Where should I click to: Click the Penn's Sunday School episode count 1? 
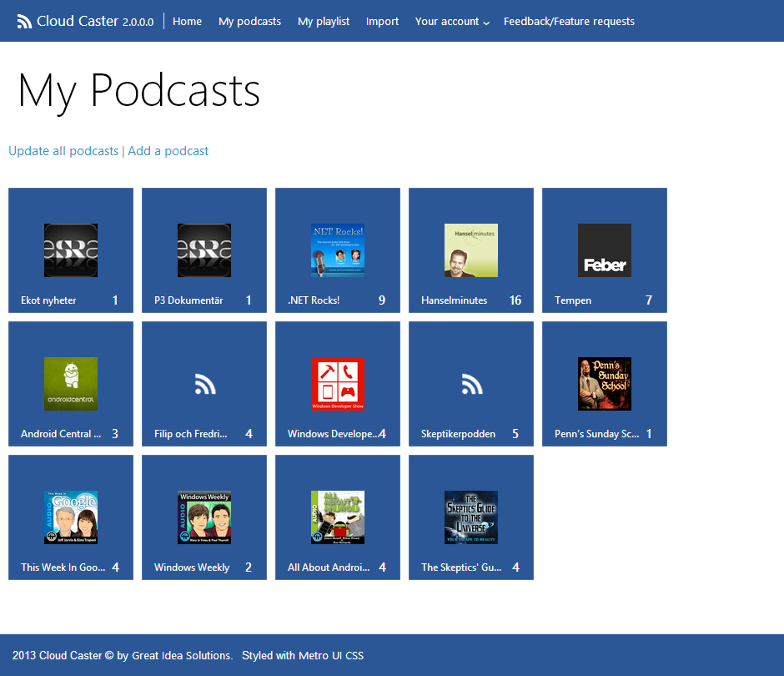point(649,434)
